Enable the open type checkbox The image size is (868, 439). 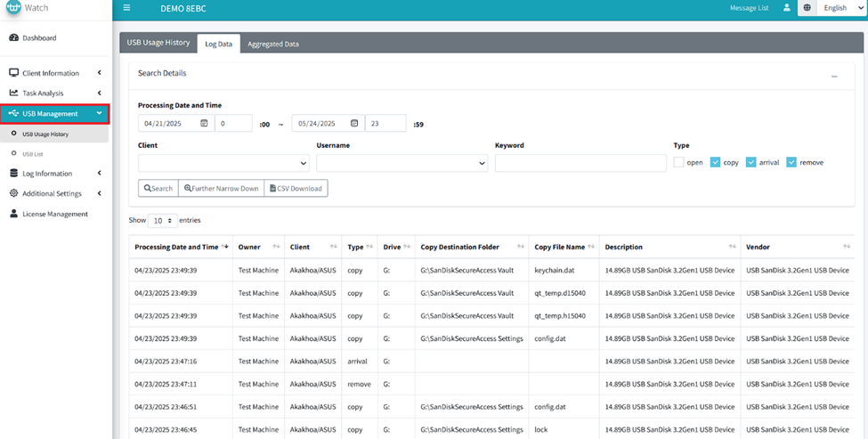tap(679, 163)
